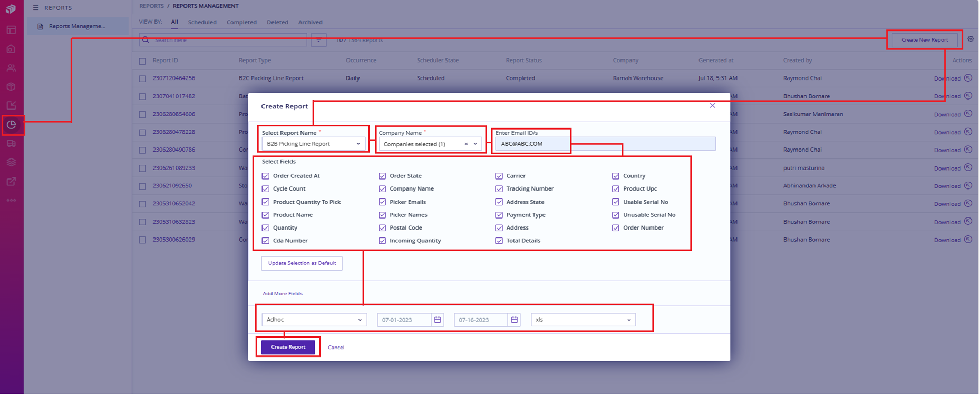Switch to the Scheduled view tab

pyautogui.click(x=202, y=23)
